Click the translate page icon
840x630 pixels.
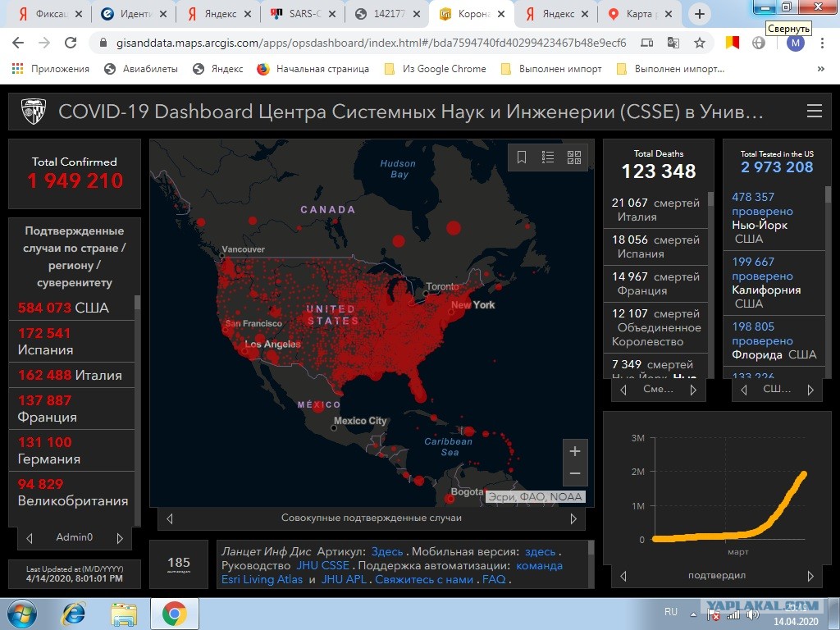pyautogui.click(x=673, y=43)
